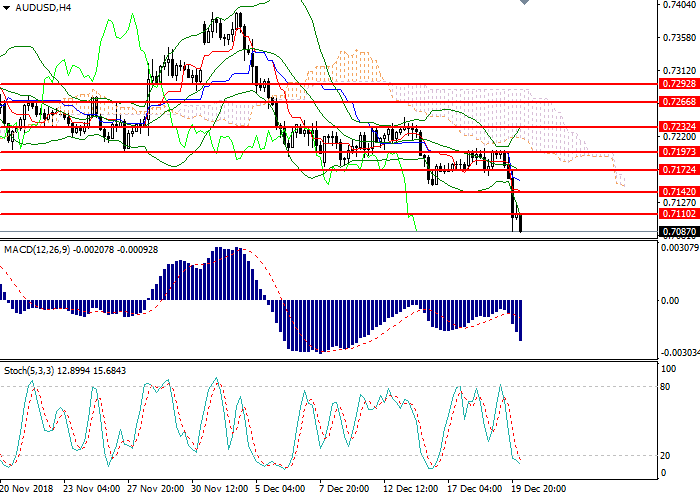Click the 0.74040 price scale value
This screenshot has width=700, height=500.
680,5
